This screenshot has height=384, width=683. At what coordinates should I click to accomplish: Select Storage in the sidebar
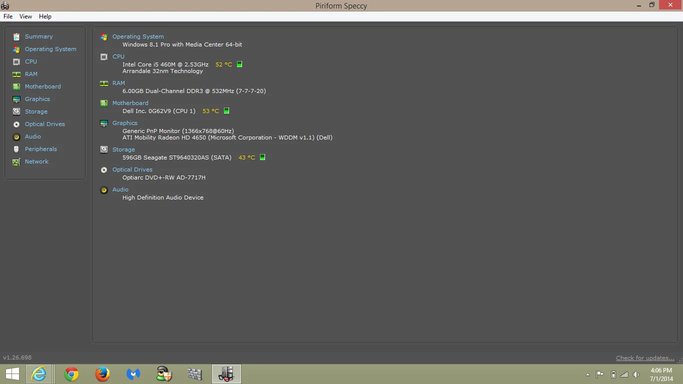36,111
